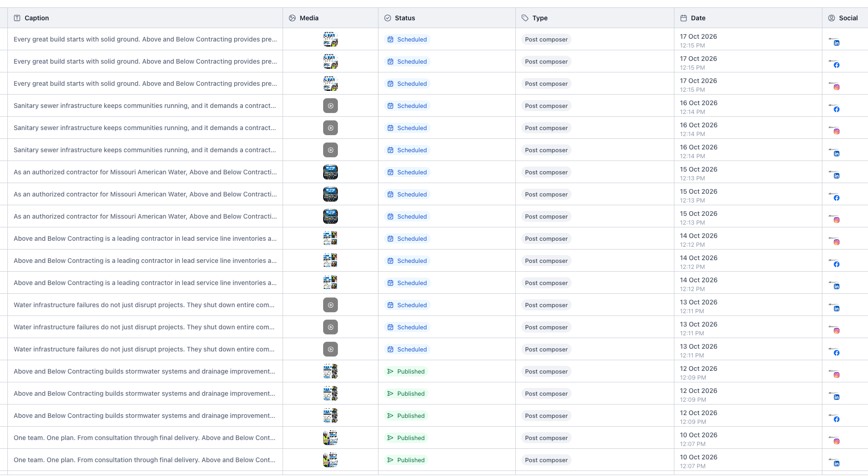Click Facebook icon on 13 Oct 'Water infrastructure failures' row
868x476 pixels.
coord(837,353)
